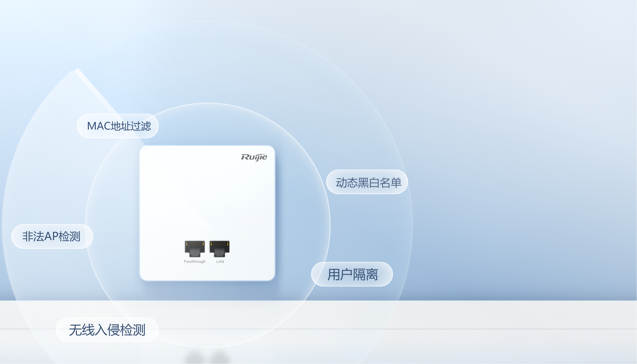Click the gold pins inside the Passthrough port

tap(195, 243)
